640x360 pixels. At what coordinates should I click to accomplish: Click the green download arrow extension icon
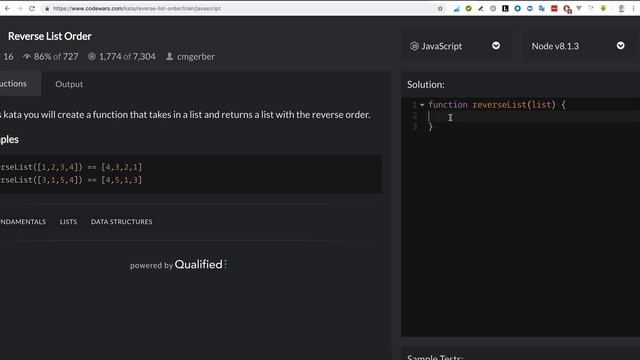603,9
